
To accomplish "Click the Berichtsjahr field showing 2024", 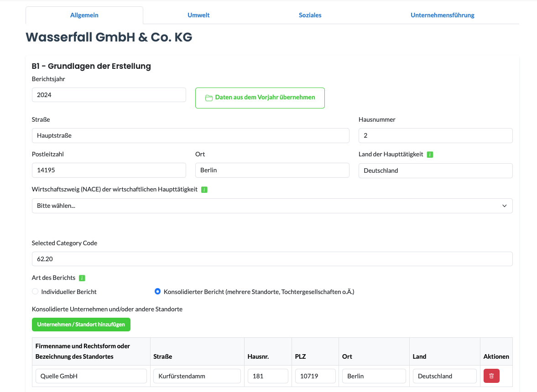I will pos(109,95).
